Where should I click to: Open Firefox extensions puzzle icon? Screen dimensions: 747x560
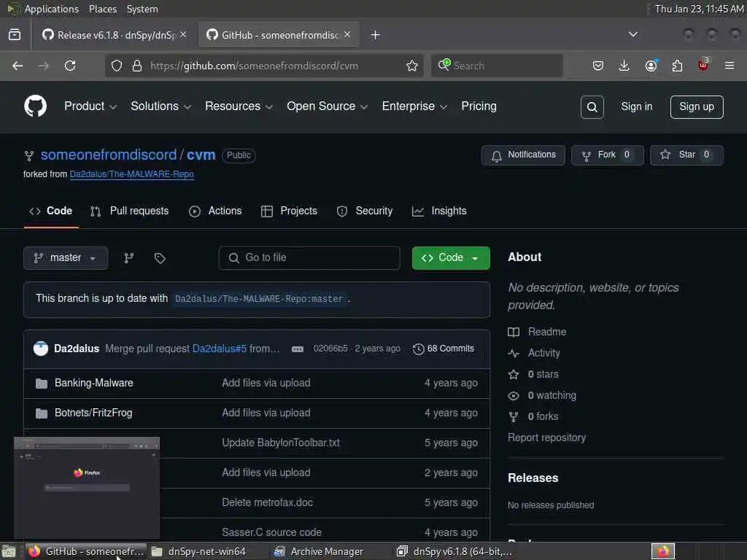(x=677, y=66)
